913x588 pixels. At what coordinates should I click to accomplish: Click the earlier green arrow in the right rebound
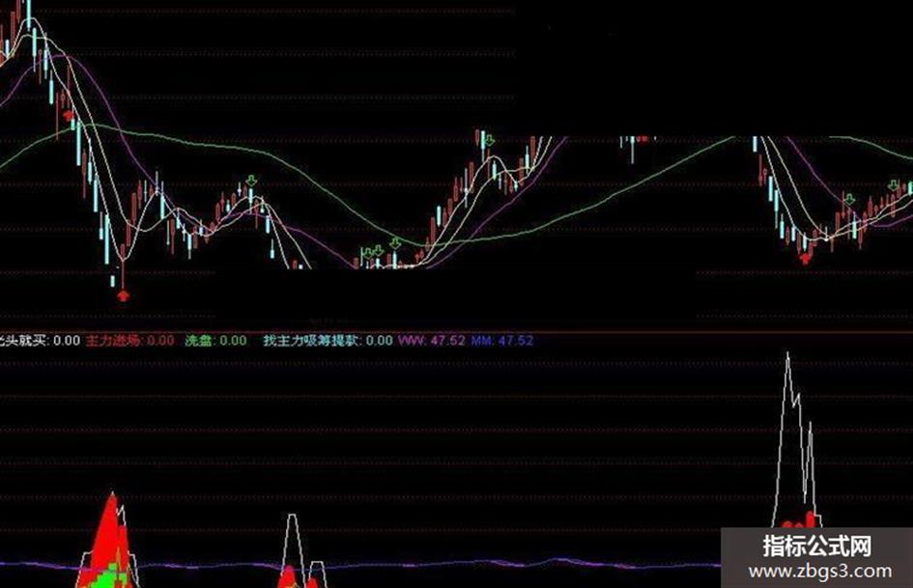pos(849,200)
